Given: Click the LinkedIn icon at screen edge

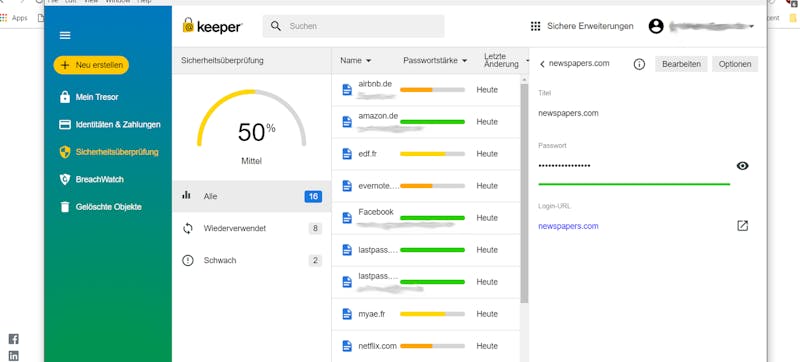Looking at the screenshot, I should [14, 356].
